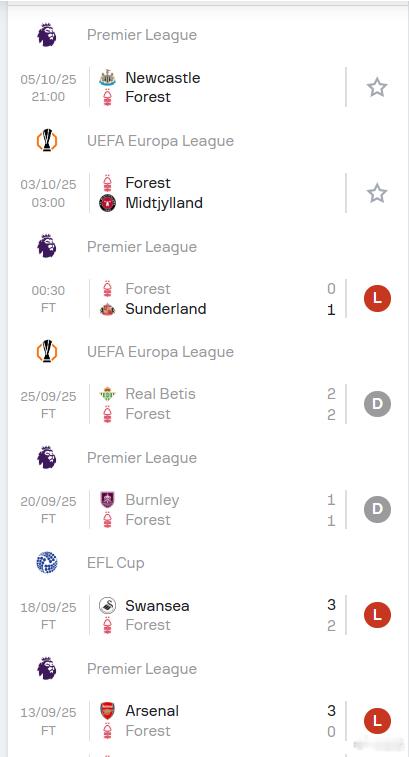Image resolution: width=409 pixels, height=757 pixels.
Task: Click the Midtjylland club crest
Action: click(107, 203)
